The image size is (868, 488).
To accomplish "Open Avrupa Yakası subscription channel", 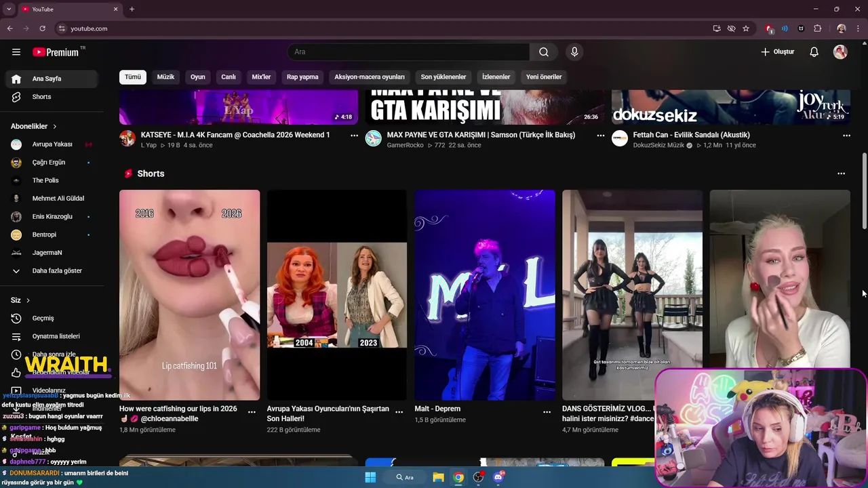I will tap(53, 144).
